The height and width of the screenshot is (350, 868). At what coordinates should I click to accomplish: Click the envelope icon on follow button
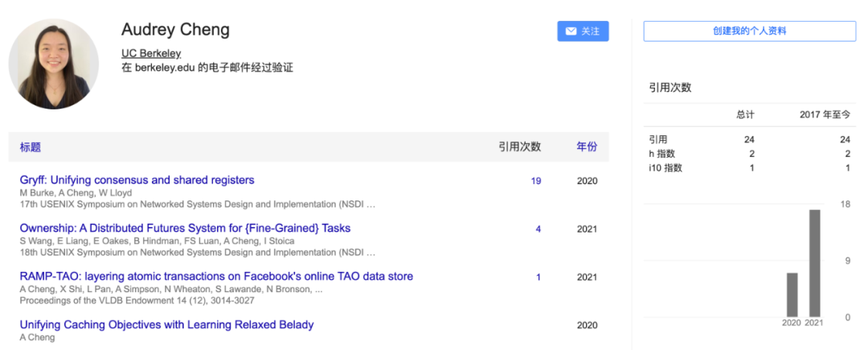571,31
